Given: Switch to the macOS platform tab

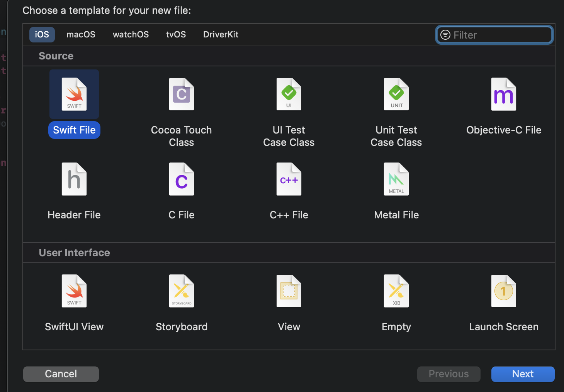Looking at the screenshot, I should (81, 34).
